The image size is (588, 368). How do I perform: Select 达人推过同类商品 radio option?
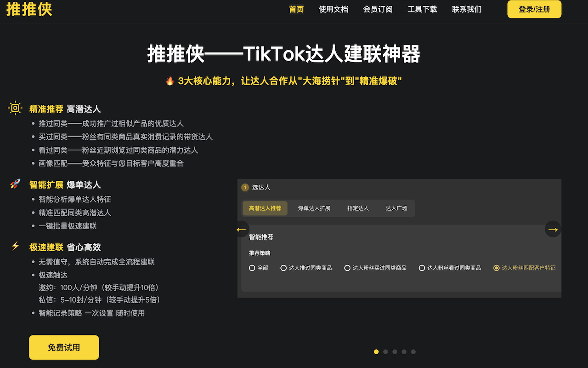(x=306, y=268)
